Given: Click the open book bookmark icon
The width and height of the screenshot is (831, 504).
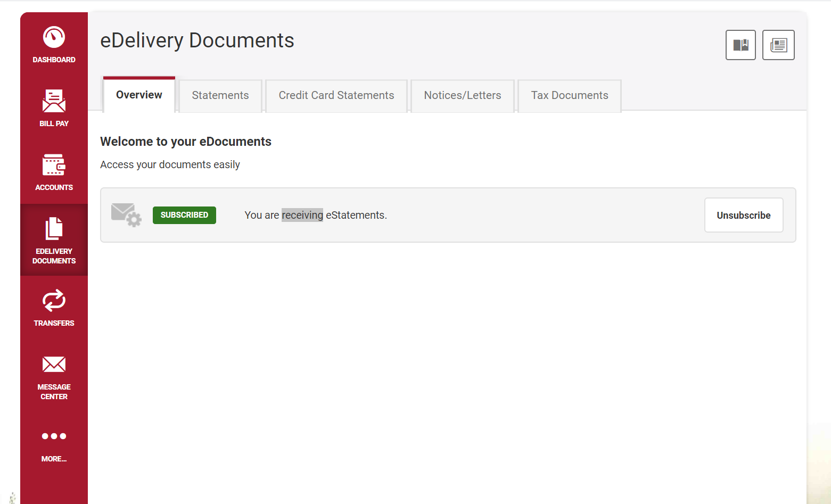Looking at the screenshot, I should click(741, 45).
